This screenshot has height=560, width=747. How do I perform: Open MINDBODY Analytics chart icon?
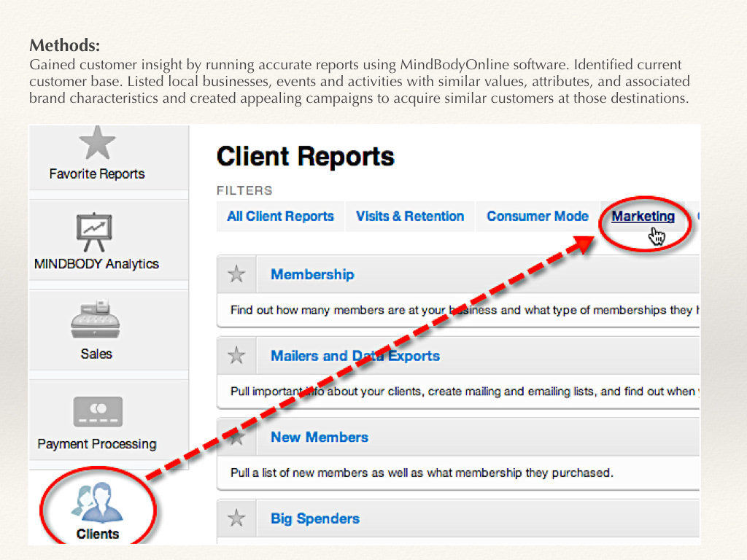tap(94, 233)
